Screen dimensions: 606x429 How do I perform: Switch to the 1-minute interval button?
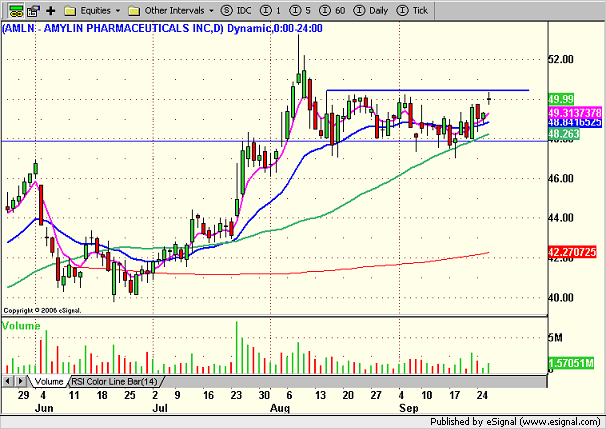[x=270, y=10]
